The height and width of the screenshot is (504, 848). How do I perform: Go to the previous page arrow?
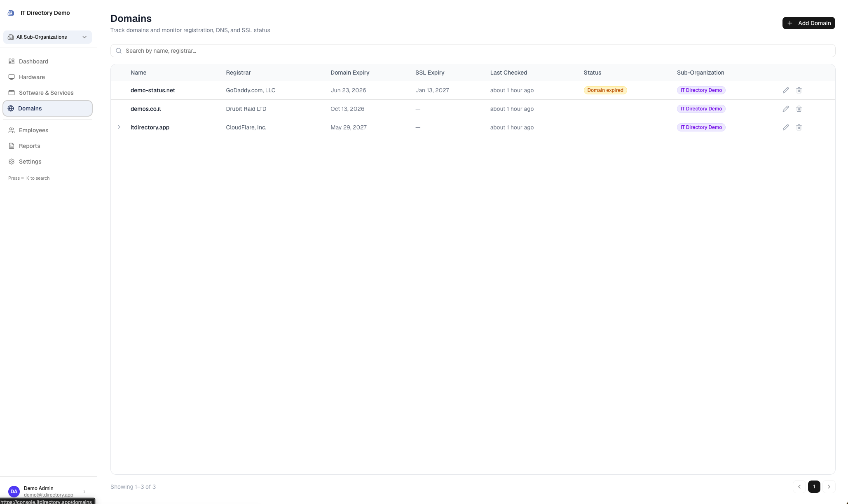(x=799, y=487)
